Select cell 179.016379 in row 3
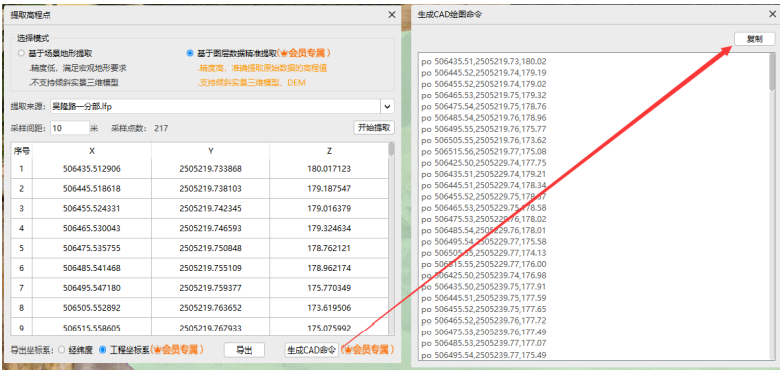This screenshot has height=372, width=780. [329, 209]
